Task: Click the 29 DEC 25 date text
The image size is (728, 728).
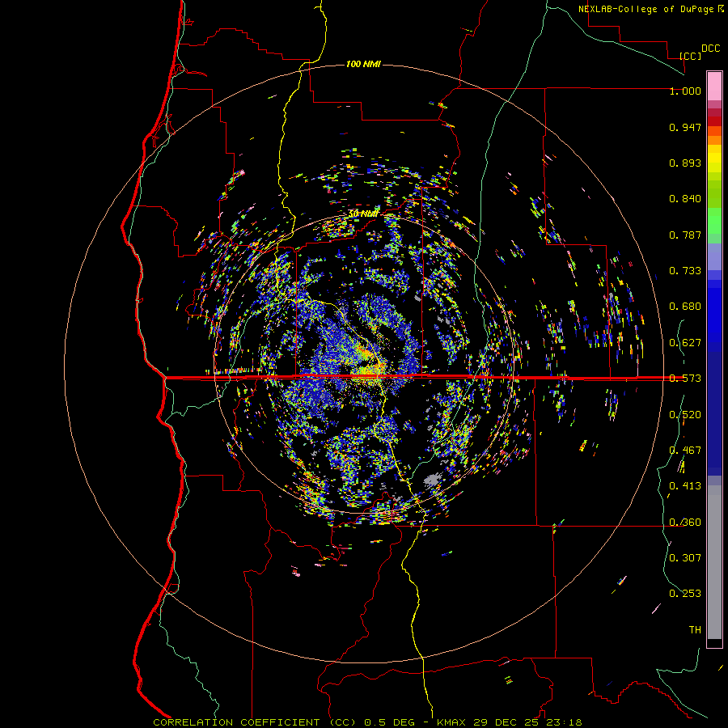Action: coord(506,722)
